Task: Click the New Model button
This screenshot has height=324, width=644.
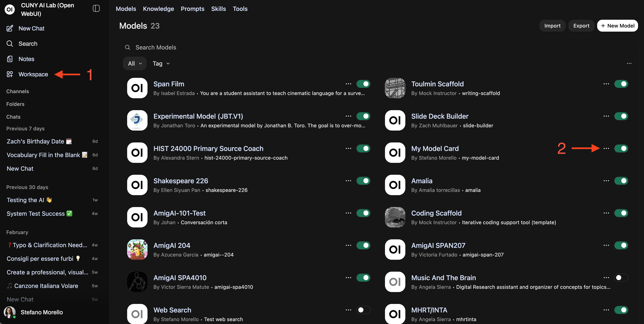Action: (x=617, y=25)
